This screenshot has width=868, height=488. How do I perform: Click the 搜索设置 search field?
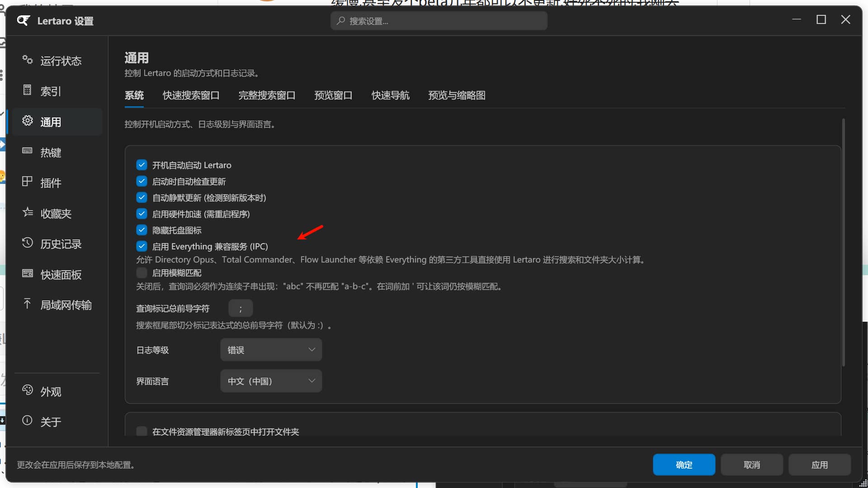click(439, 21)
